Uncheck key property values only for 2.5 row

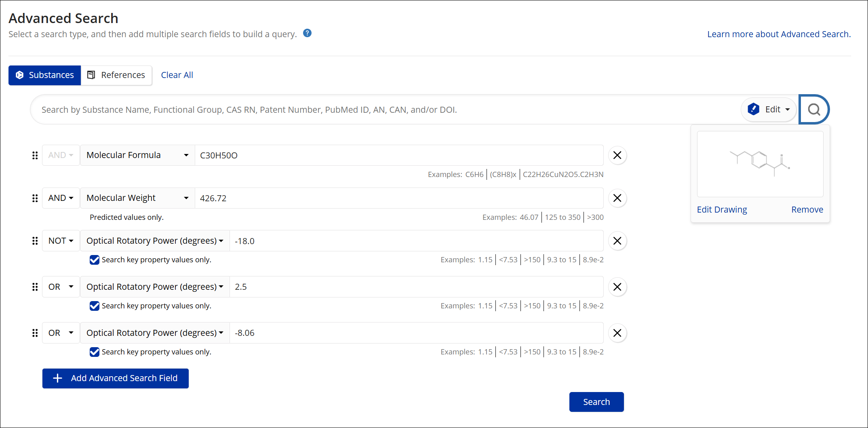point(95,306)
